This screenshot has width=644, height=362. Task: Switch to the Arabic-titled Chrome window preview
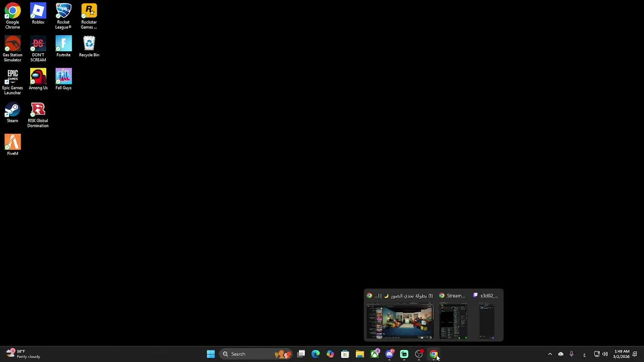[400, 316]
